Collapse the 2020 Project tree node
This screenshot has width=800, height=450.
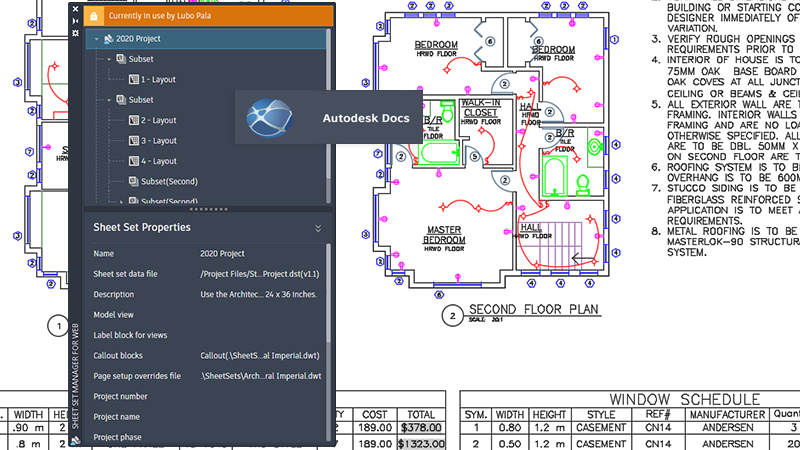coord(96,39)
